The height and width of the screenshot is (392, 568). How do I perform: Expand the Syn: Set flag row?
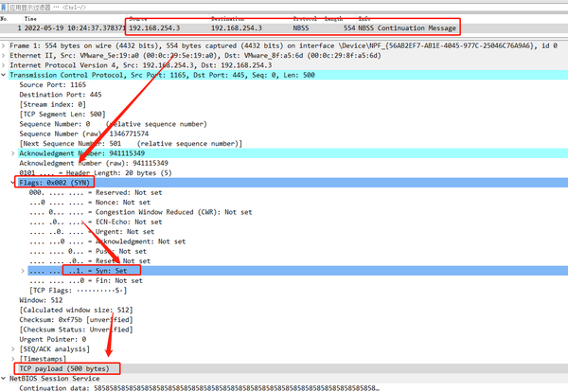(x=23, y=271)
